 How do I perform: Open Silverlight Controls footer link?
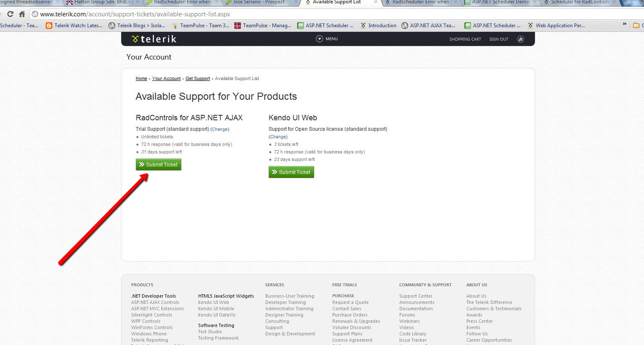[152, 315]
